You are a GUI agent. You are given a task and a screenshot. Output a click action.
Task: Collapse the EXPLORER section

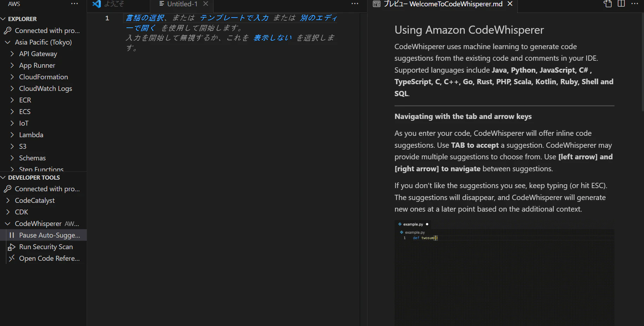point(3,19)
